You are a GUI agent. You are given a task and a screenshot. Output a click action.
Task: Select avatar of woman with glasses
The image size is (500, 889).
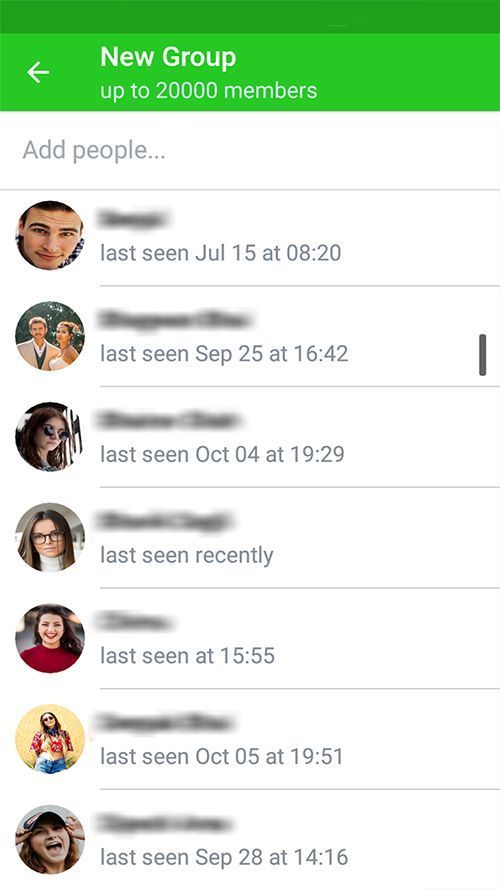click(x=50, y=537)
